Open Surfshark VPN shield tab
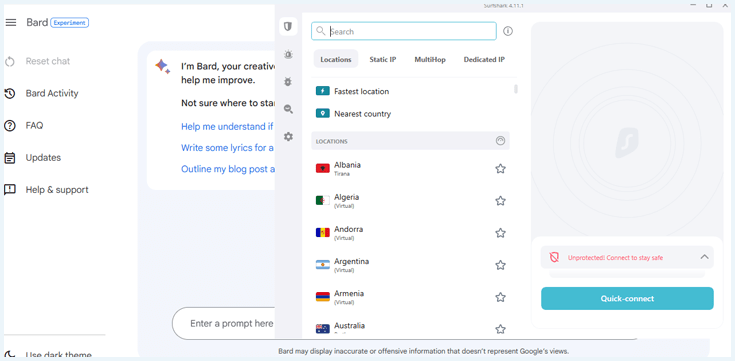 (x=288, y=26)
